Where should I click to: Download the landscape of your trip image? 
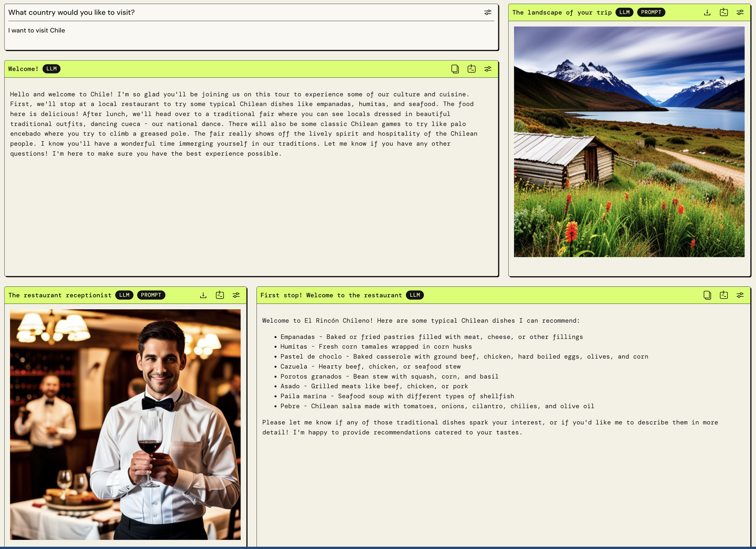(x=707, y=12)
